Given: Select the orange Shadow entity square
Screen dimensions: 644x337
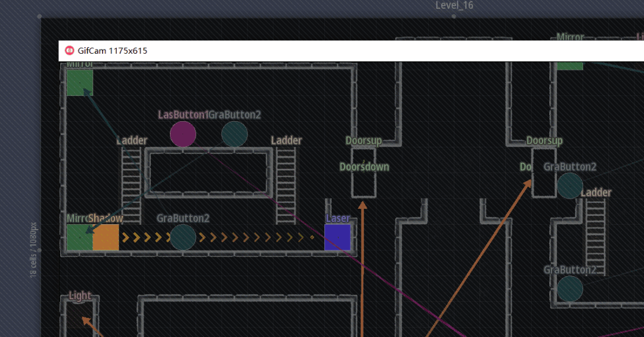Looking at the screenshot, I should pyautogui.click(x=106, y=237).
